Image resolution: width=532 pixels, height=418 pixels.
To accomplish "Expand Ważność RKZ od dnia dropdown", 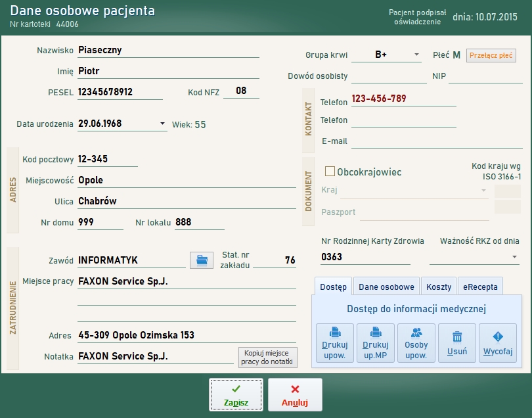I will click(514, 257).
